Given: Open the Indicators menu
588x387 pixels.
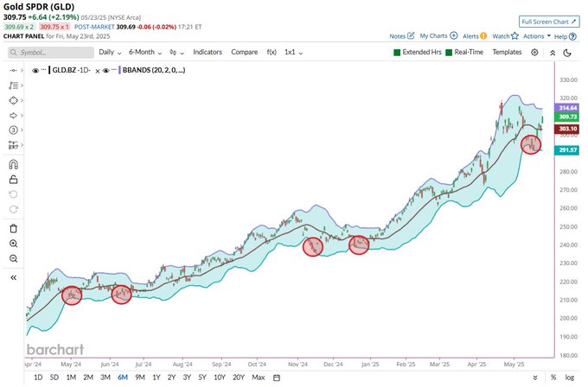Looking at the screenshot, I should pos(208,52).
